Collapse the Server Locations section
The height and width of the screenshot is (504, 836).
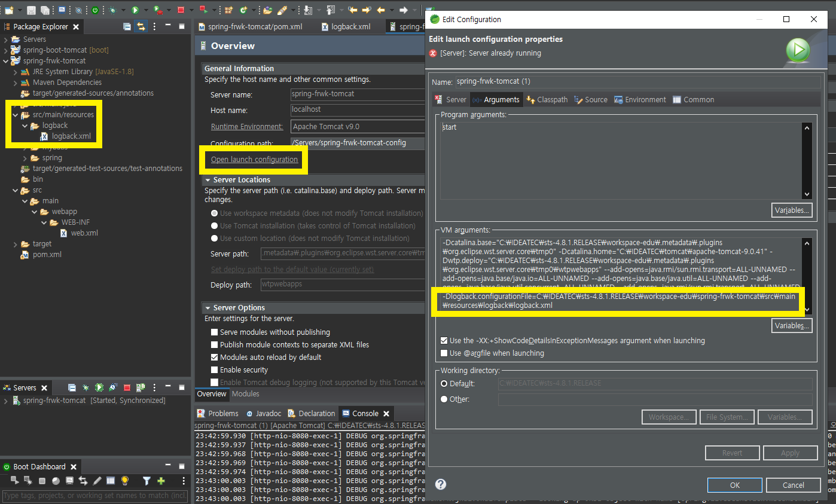[208, 180]
